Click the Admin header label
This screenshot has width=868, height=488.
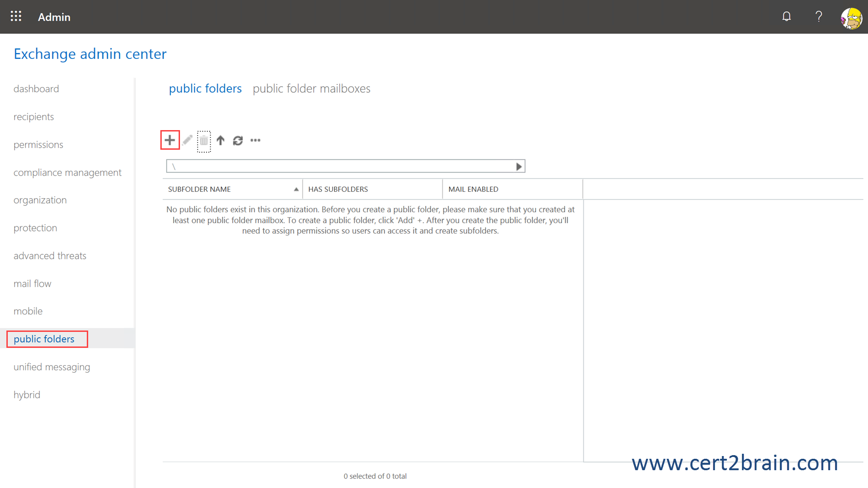(x=54, y=17)
